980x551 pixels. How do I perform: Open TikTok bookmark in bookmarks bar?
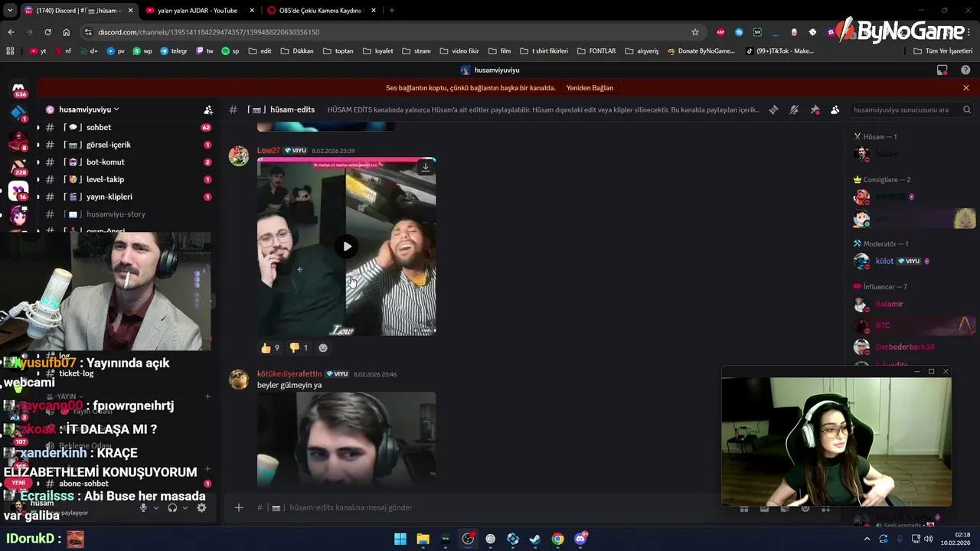pos(779,51)
